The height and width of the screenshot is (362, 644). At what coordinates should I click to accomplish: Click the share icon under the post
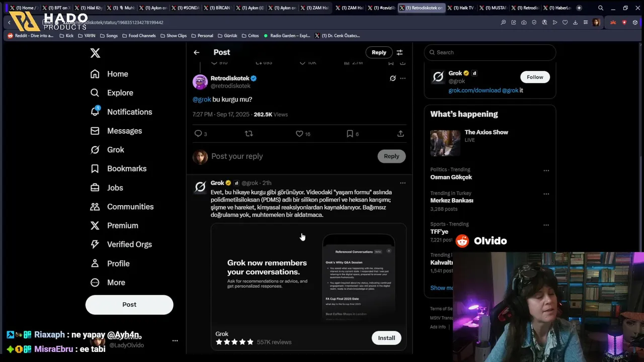pyautogui.click(x=400, y=134)
